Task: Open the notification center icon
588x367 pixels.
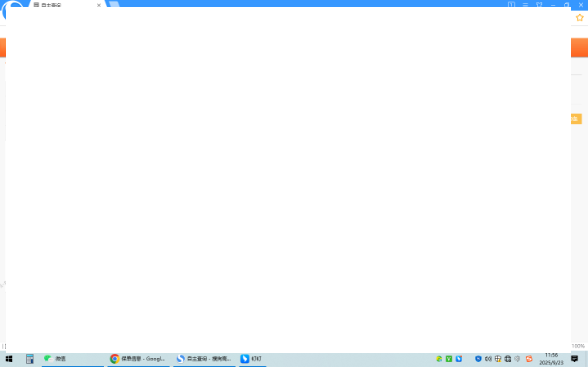Action: (574, 359)
